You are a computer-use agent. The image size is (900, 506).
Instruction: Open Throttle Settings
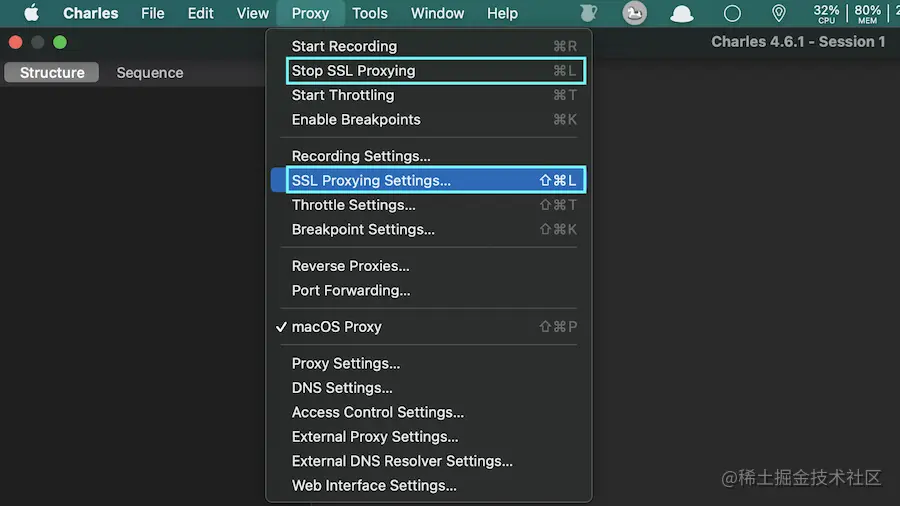pyautogui.click(x=428, y=205)
